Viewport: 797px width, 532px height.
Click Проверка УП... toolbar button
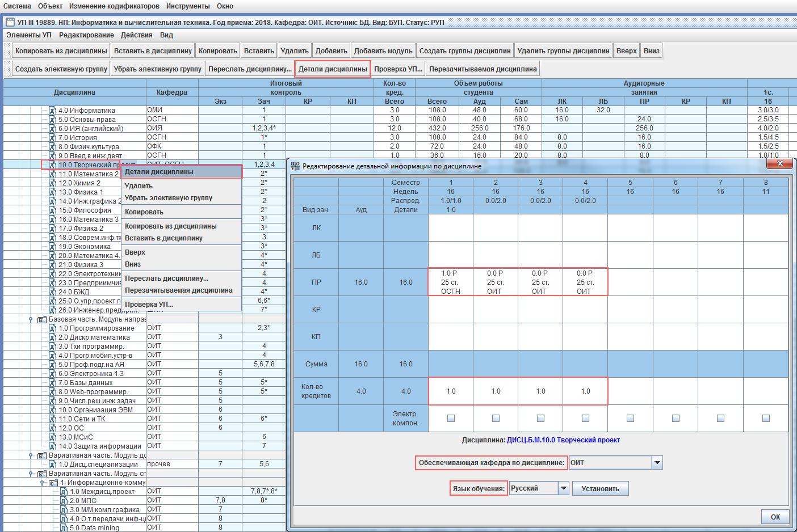click(x=398, y=69)
